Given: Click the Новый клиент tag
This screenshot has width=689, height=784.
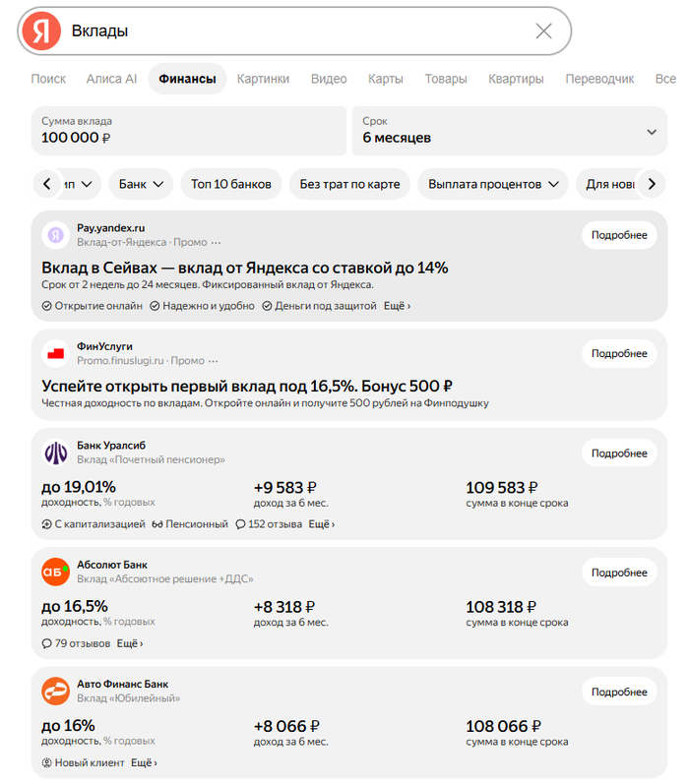Looking at the screenshot, I should point(83,762).
